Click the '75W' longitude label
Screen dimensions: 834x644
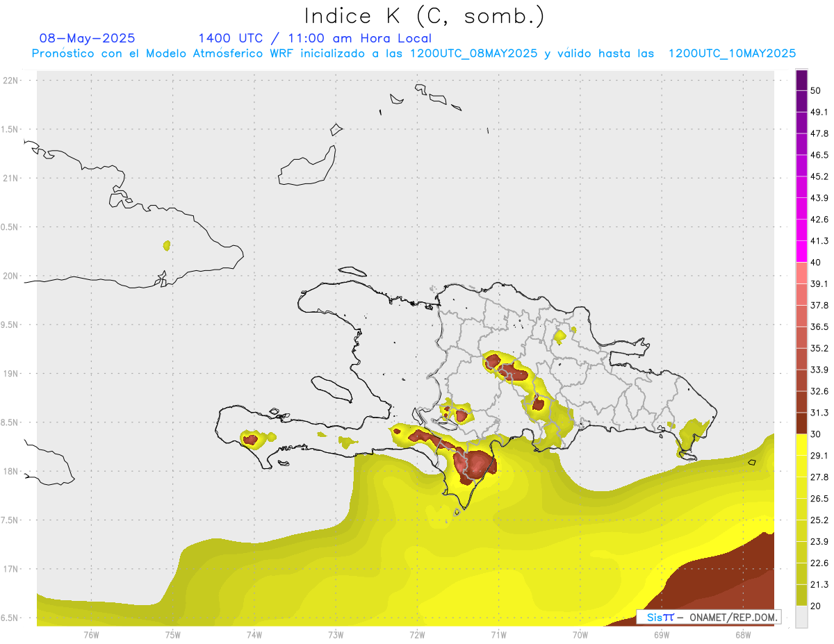coord(173,635)
